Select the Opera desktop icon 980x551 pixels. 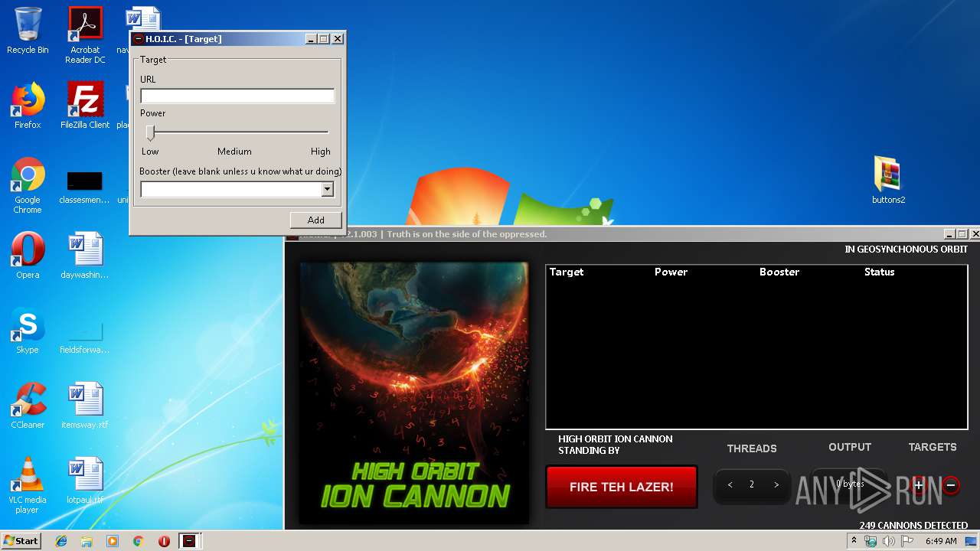pyautogui.click(x=28, y=255)
